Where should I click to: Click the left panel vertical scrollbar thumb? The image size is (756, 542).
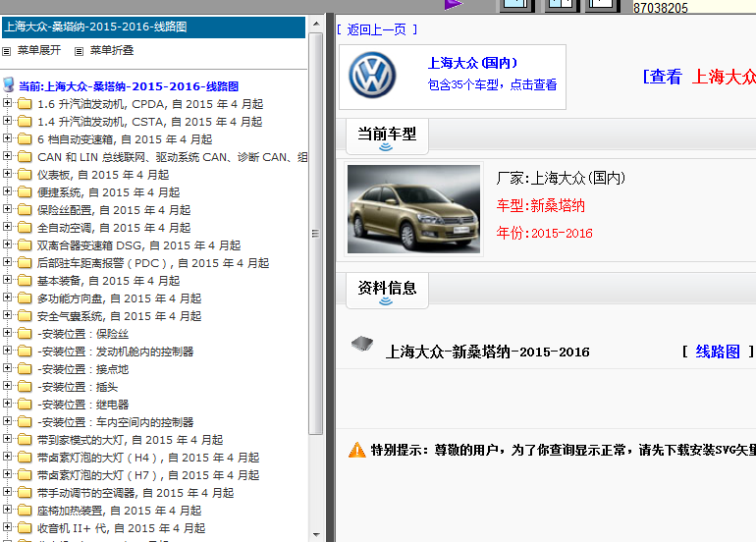[x=316, y=234]
